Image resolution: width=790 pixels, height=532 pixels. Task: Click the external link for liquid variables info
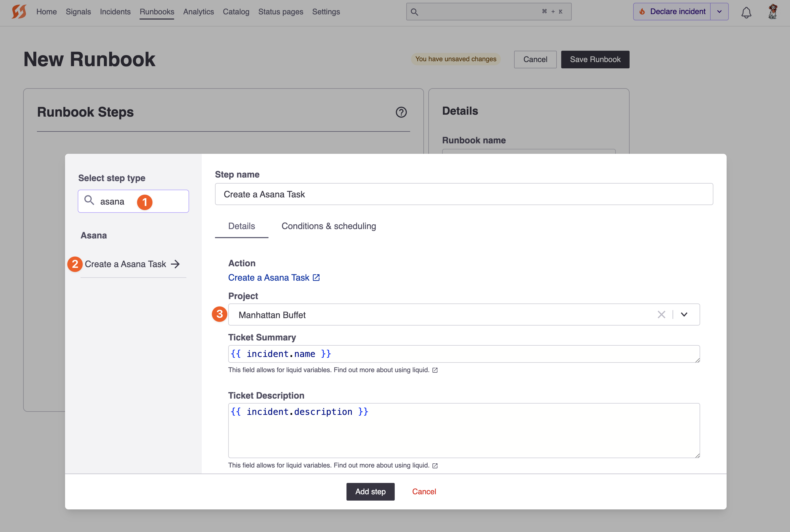click(x=436, y=370)
